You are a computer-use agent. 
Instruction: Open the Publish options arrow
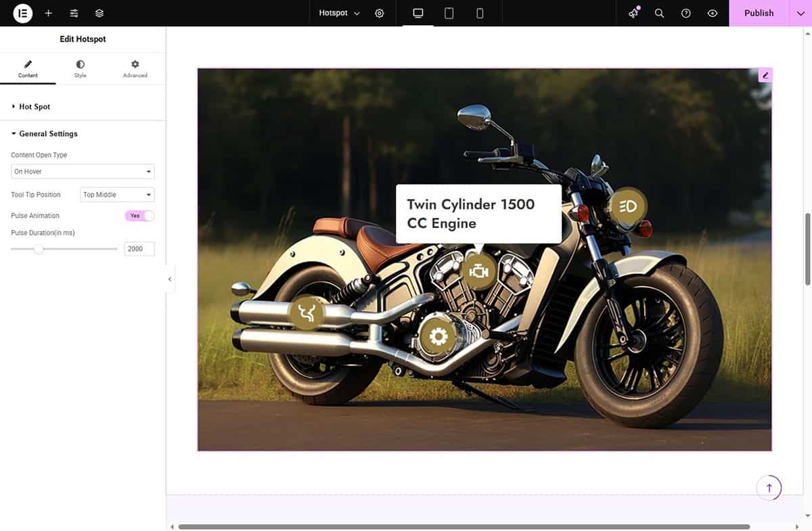pos(800,13)
